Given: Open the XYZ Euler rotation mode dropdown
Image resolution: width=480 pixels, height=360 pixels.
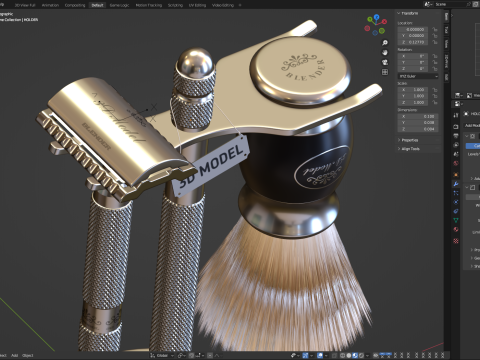Looking at the screenshot, I should (418, 76).
